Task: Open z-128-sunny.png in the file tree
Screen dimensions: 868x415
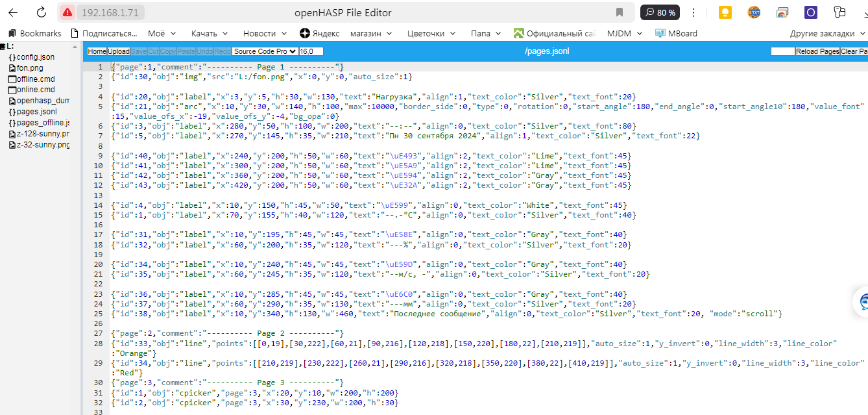Action: pyautogui.click(x=43, y=134)
